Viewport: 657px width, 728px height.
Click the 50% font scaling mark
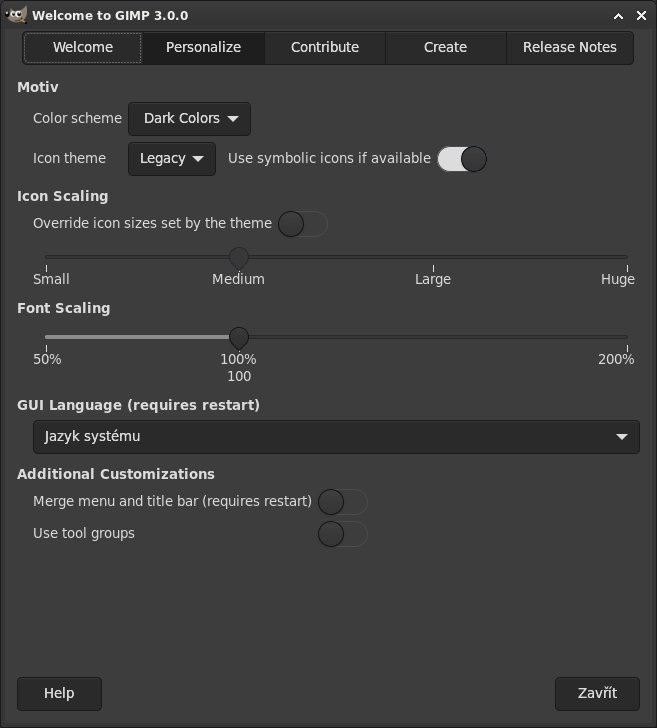click(47, 359)
